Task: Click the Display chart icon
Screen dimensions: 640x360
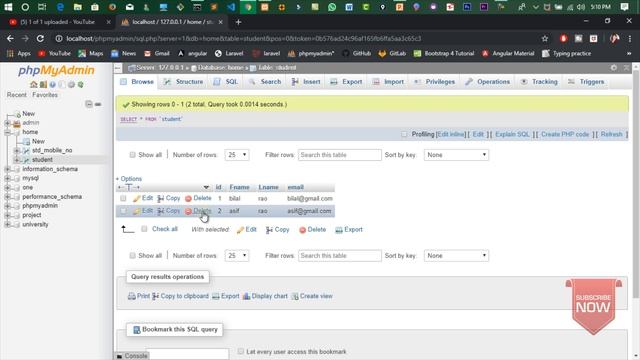Action: pyautogui.click(x=246, y=296)
